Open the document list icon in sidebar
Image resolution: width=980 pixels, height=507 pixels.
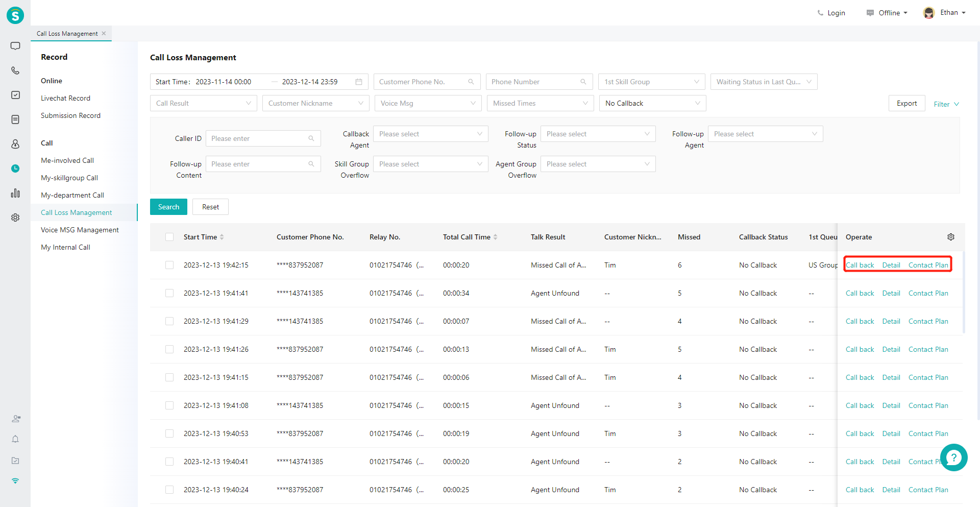15,119
